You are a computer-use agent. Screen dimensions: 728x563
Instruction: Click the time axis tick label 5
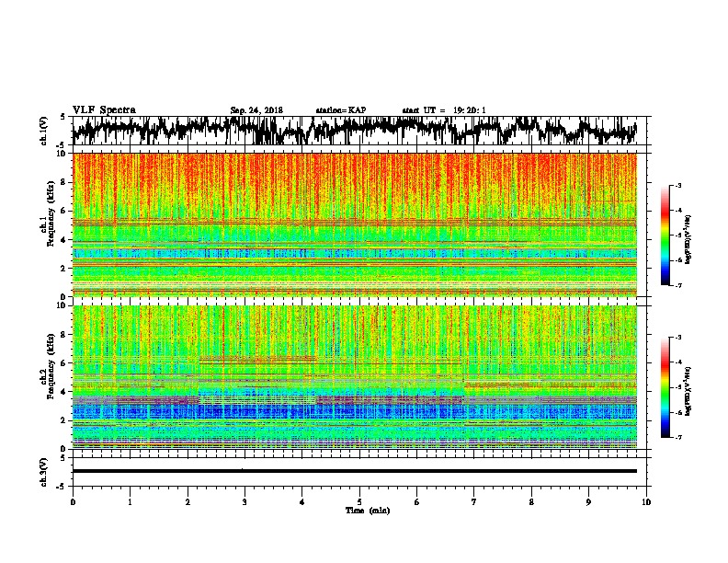(x=359, y=502)
